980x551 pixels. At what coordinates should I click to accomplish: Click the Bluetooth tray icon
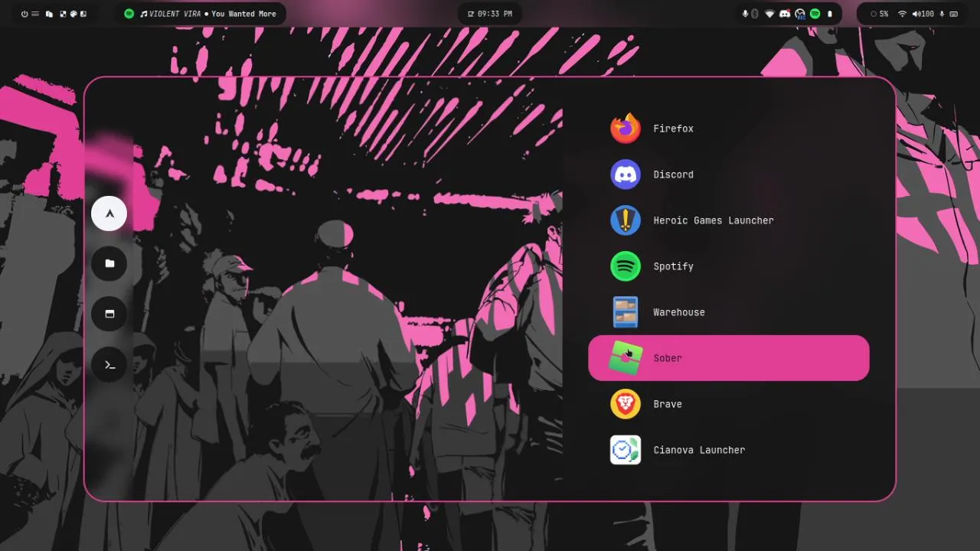(x=755, y=14)
